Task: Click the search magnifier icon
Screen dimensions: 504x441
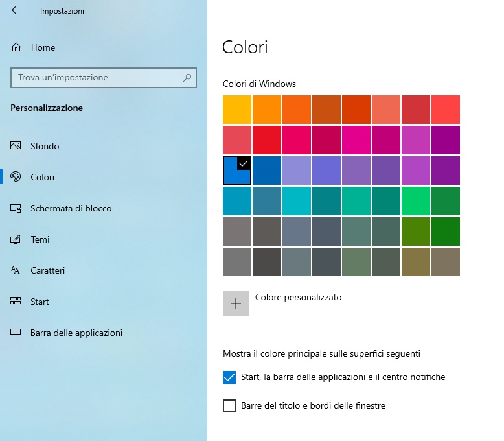Action: coord(187,78)
